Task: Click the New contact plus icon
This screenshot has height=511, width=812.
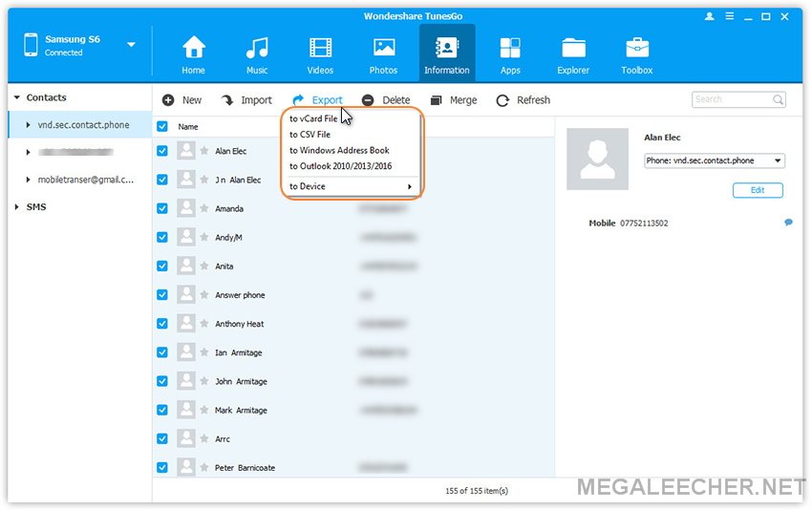Action: (168, 100)
